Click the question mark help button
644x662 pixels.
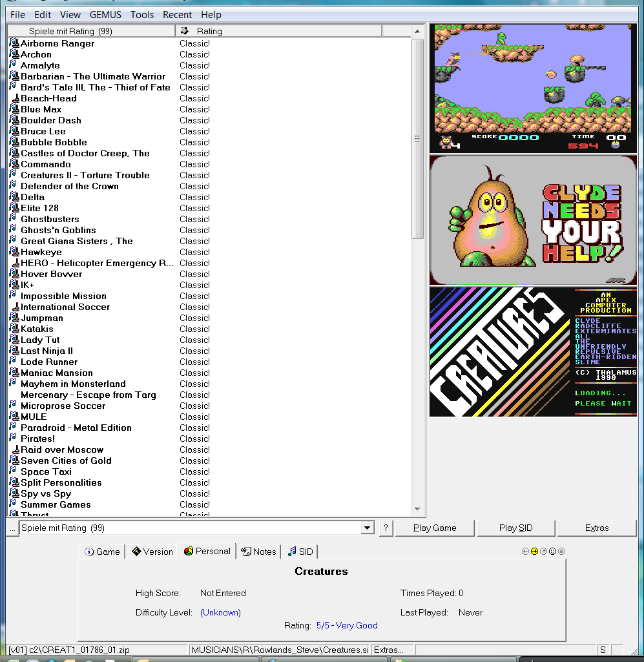(386, 528)
